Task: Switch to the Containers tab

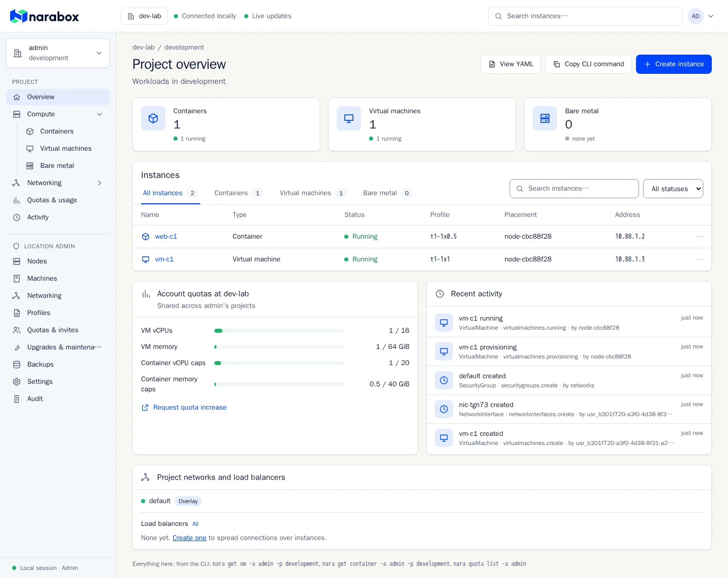Action: pyautogui.click(x=239, y=193)
